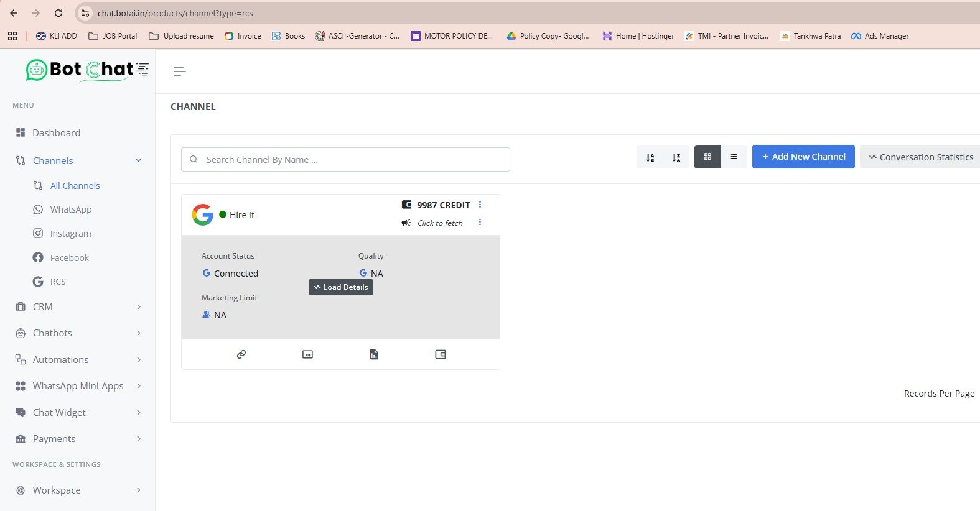Click hamburger menu icon in top header
The image size is (980, 511).
[180, 71]
